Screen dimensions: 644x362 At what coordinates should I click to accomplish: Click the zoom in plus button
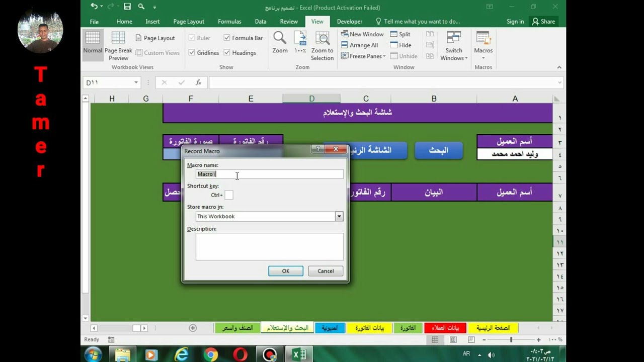(x=538, y=340)
